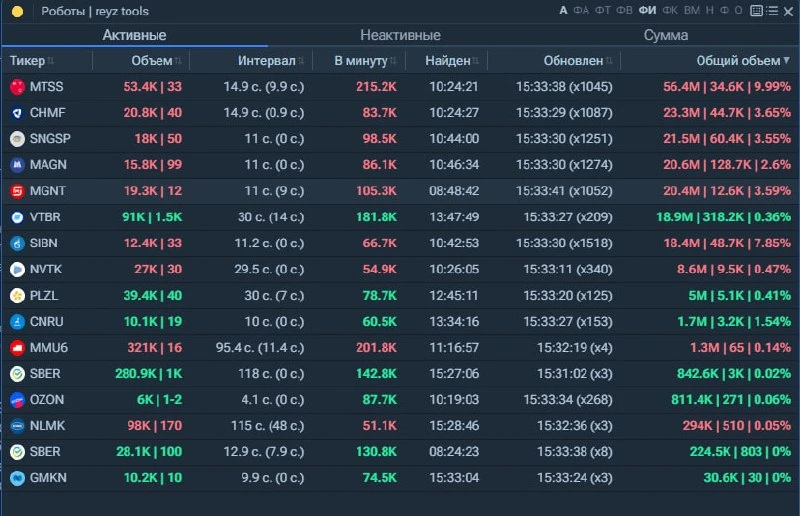Image resolution: width=800 pixels, height=516 pixels.
Task: Select the MGNT ticker row
Action: click(x=400, y=191)
